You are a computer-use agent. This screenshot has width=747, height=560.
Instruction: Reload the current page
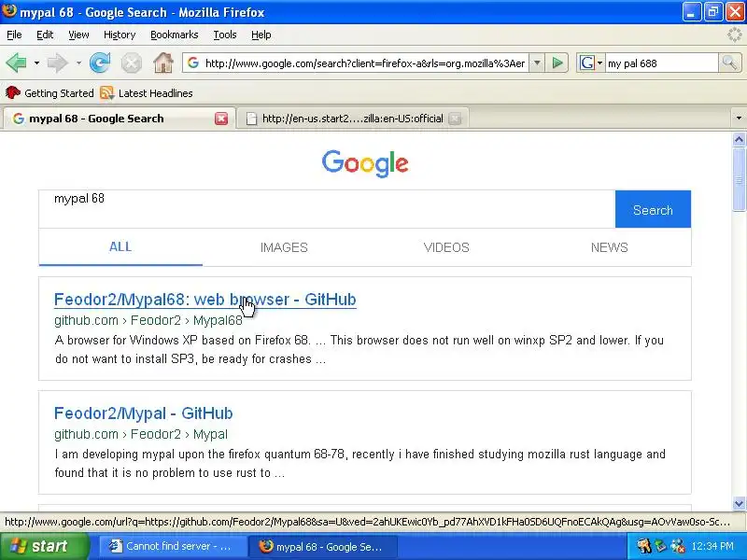[x=100, y=63]
